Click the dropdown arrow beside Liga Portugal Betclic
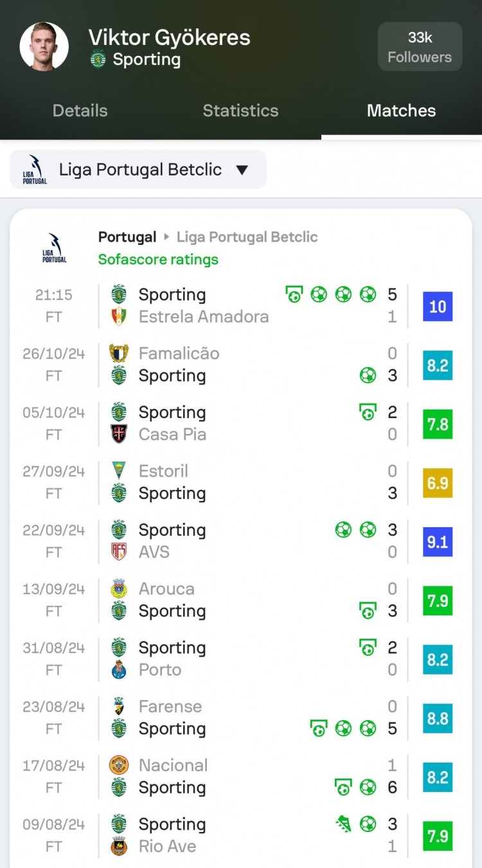Viewport: 482px width, 868px height. (242, 170)
